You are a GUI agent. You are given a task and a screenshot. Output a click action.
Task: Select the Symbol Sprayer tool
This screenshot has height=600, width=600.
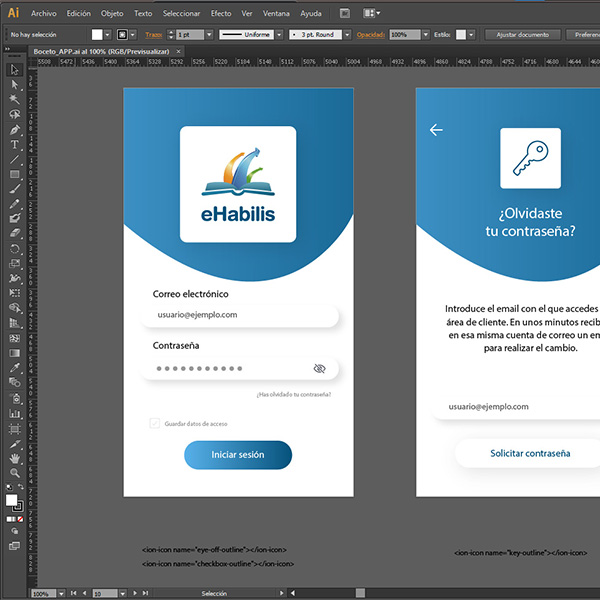click(x=15, y=398)
